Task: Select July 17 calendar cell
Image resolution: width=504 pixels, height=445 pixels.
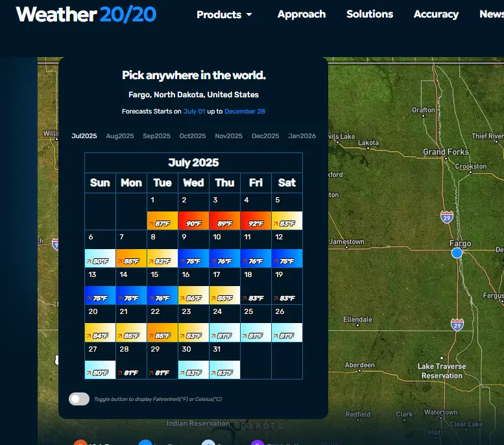Action: 224,286
